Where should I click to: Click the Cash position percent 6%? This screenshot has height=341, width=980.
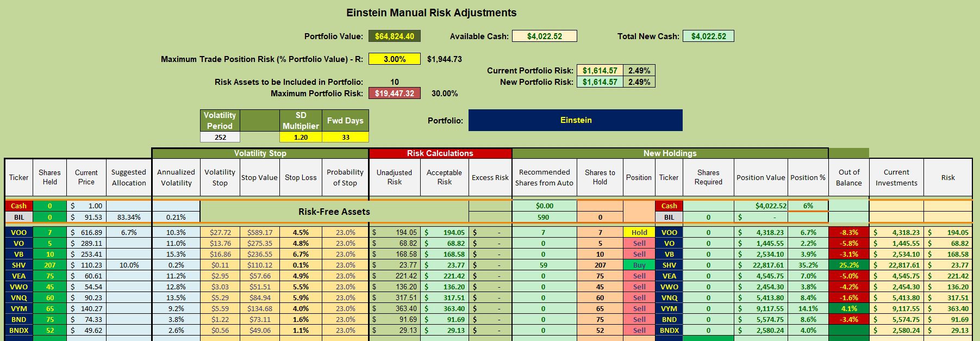[x=808, y=206]
